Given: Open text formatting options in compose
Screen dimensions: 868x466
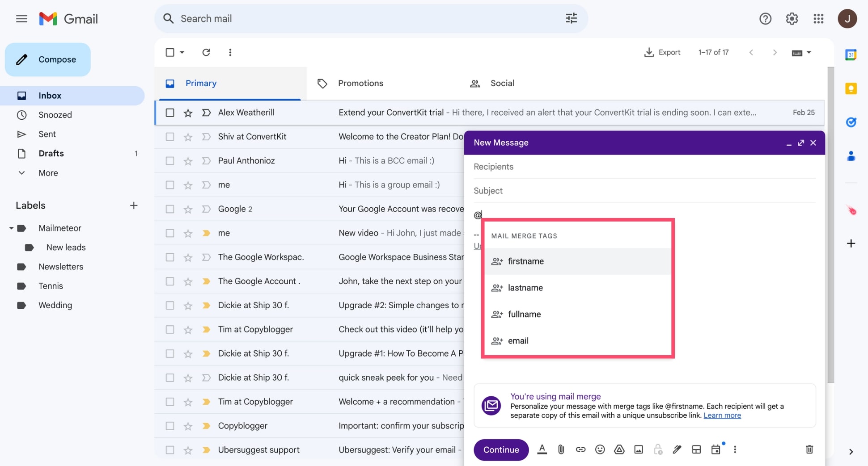Looking at the screenshot, I should point(542,449).
